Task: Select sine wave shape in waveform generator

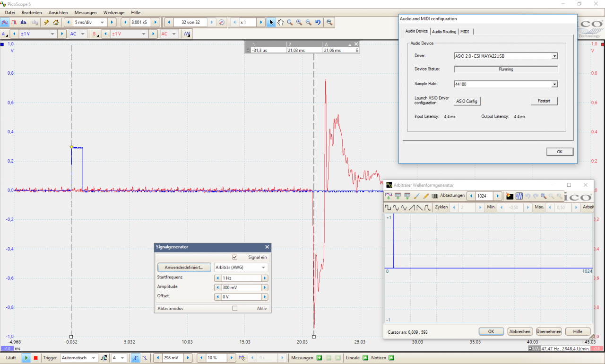Action: [396, 207]
